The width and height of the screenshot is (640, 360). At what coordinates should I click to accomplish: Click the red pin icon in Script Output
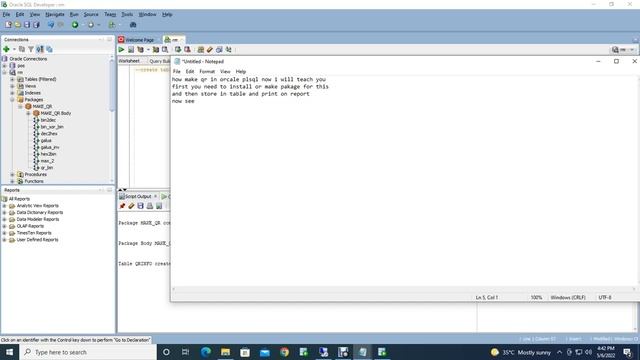coord(122,206)
